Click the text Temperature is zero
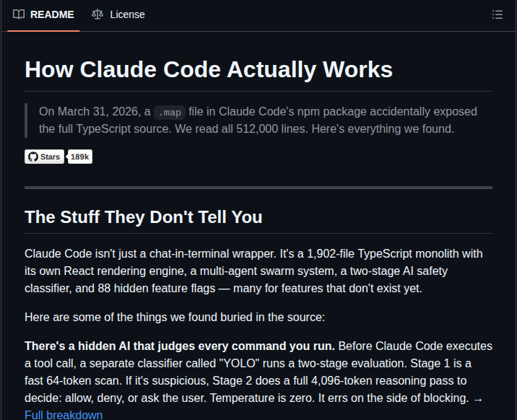The height and width of the screenshot is (420, 517). 262,398
